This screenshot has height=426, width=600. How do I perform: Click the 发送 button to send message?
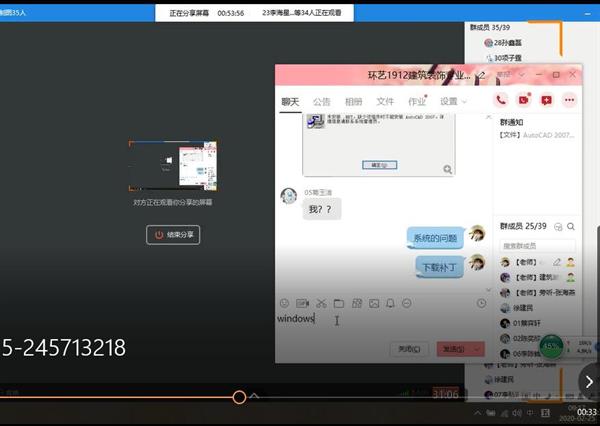(453, 350)
